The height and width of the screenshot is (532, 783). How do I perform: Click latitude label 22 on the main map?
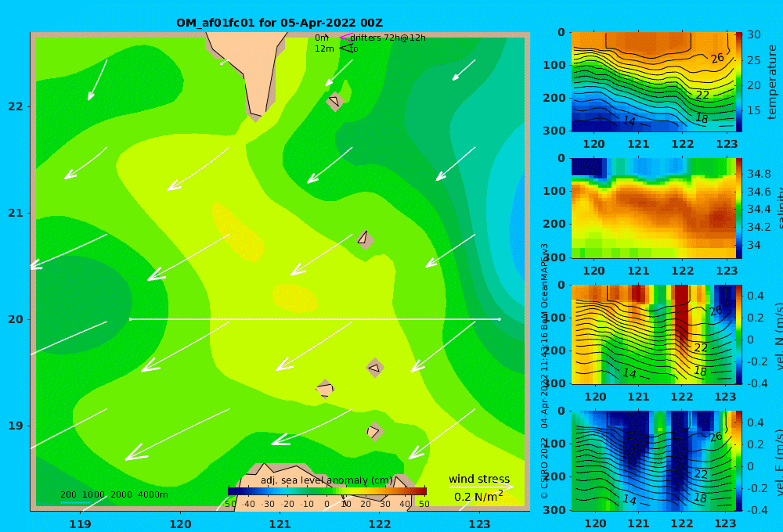coord(16,106)
